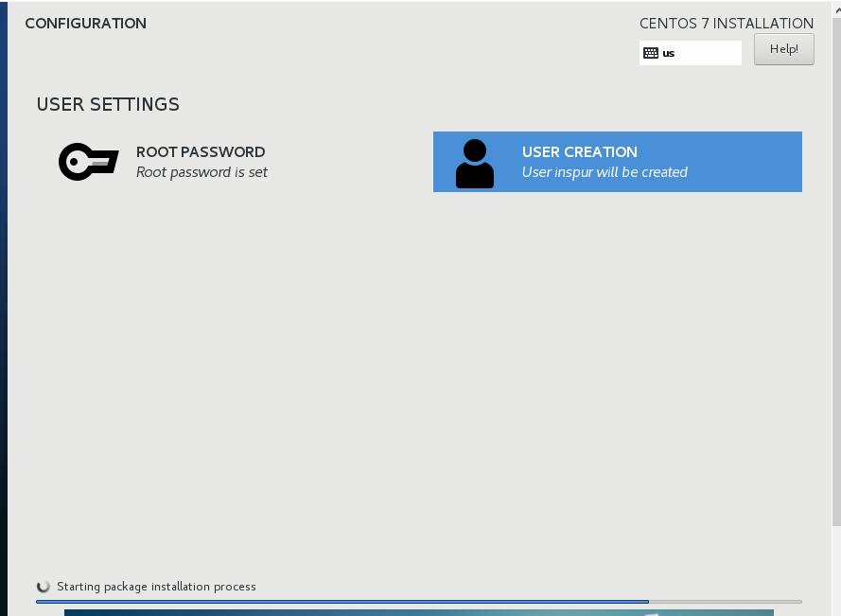Select the 'Root password is set' entry

pyautogui.click(x=201, y=172)
